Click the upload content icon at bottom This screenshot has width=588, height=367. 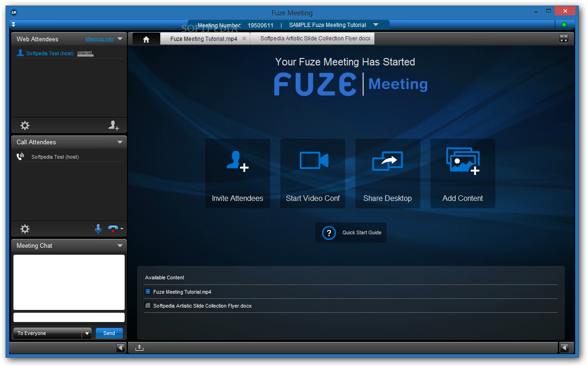pyautogui.click(x=139, y=348)
